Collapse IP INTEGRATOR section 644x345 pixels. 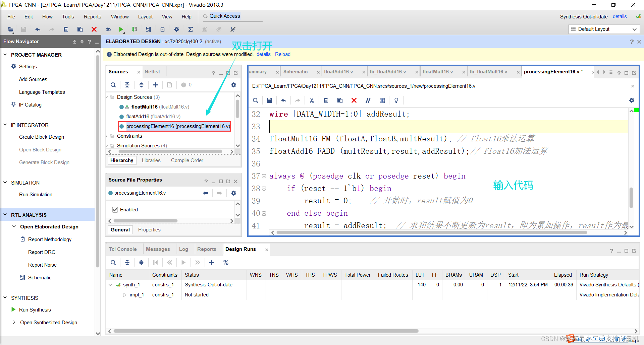[5, 125]
